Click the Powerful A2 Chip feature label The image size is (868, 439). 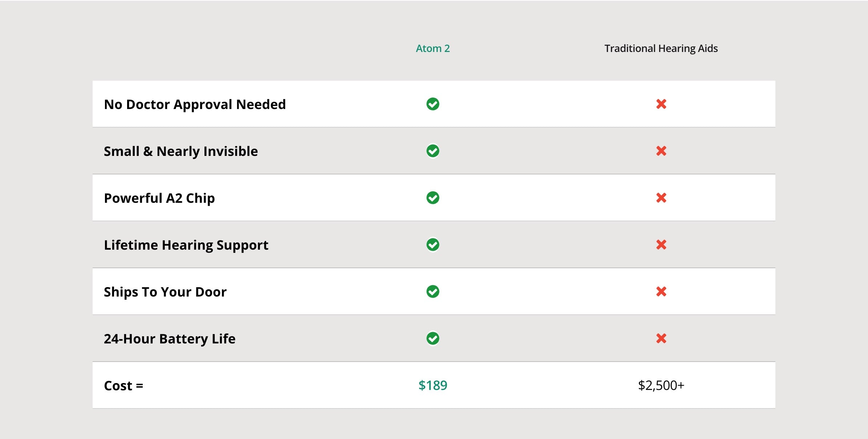coord(159,198)
